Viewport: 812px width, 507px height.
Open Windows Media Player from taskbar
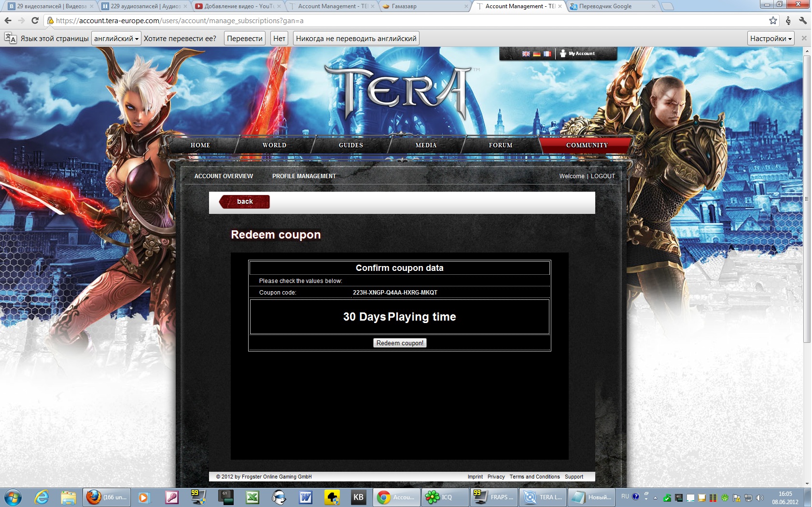click(x=143, y=497)
